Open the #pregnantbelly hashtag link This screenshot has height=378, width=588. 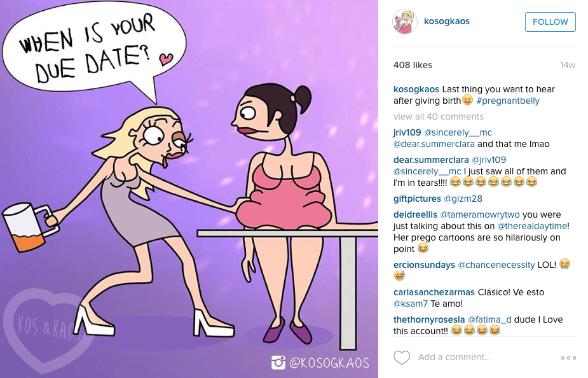click(508, 101)
